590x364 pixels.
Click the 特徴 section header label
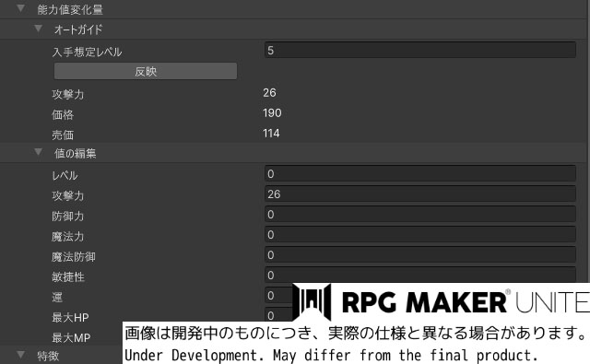click(48, 356)
